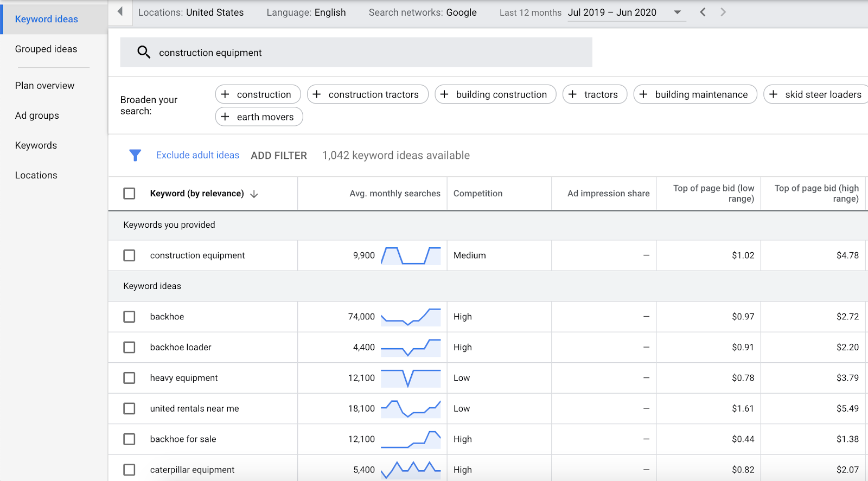Open the Grouped ideas tab
The image size is (868, 481).
(x=46, y=49)
